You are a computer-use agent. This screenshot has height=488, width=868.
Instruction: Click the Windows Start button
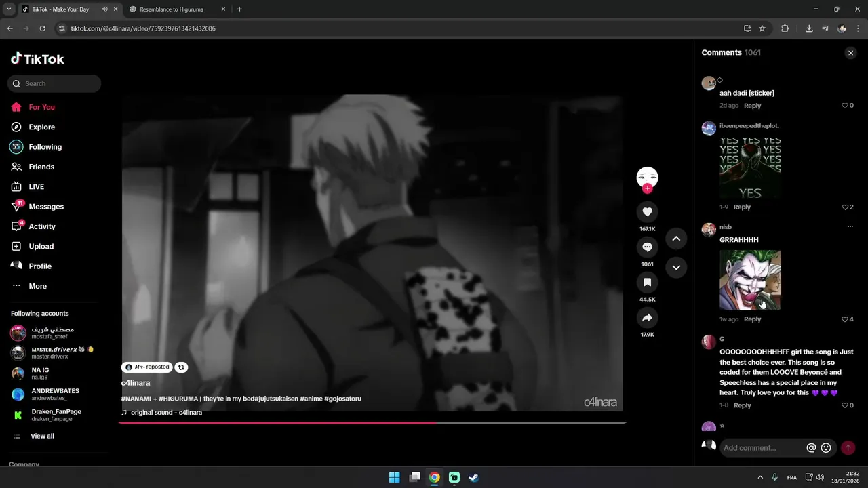coord(394,477)
